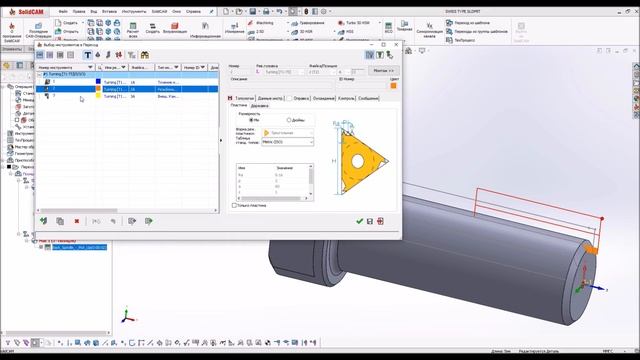Select the 'Дюймы' radio button
The height and width of the screenshot is (360, 640).
point(289,120)
